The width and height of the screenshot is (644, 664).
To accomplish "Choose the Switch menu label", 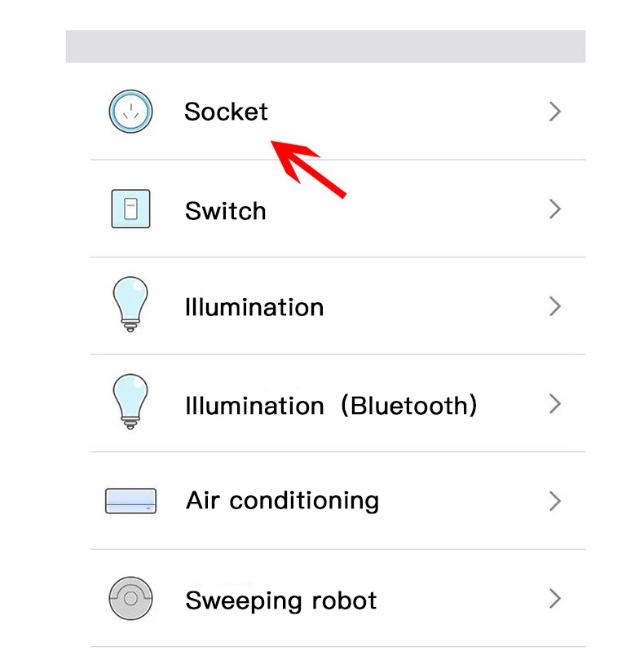I will tap(225, 211).
